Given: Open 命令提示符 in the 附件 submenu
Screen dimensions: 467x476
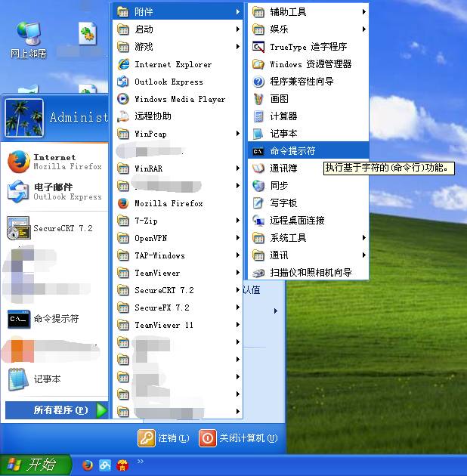Looking at the screenshot, I should pos(308,151).
